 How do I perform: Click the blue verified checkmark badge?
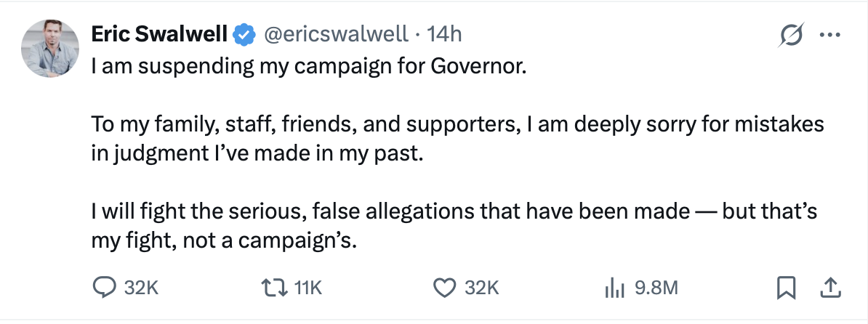coord(244,33)
